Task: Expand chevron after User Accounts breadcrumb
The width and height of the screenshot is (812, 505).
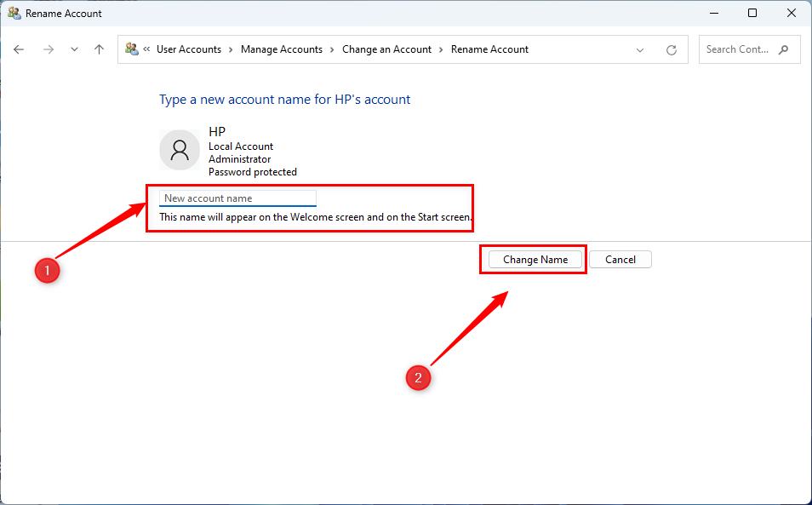Action: coord(231,49)
